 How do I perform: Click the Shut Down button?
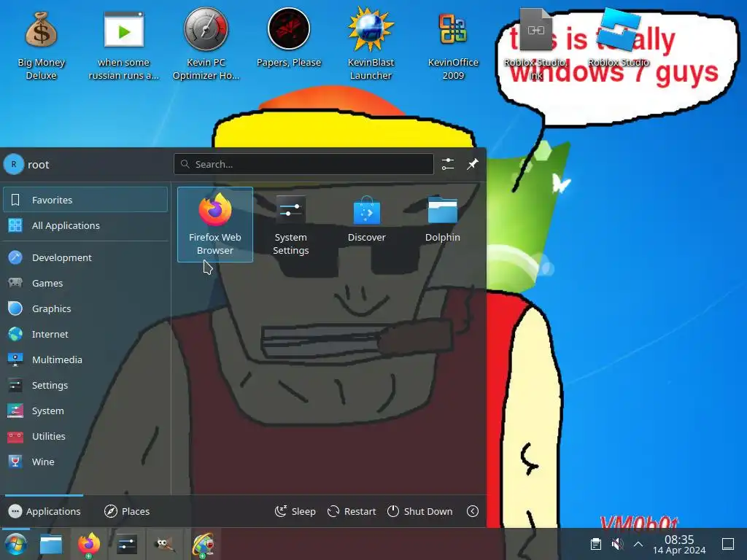(x=419, y=511)
